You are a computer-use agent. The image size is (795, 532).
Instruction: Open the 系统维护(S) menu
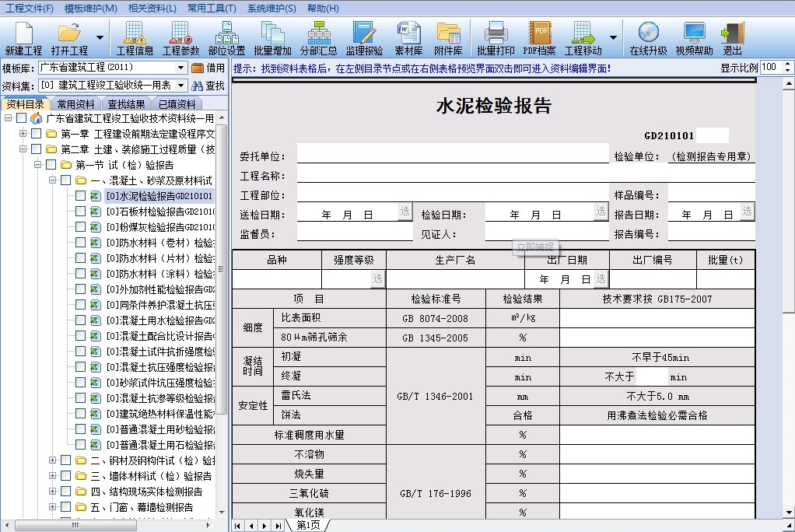[271, 8]
